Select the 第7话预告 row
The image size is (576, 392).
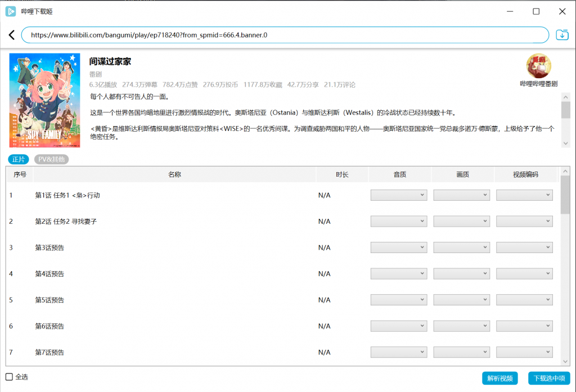283,352
